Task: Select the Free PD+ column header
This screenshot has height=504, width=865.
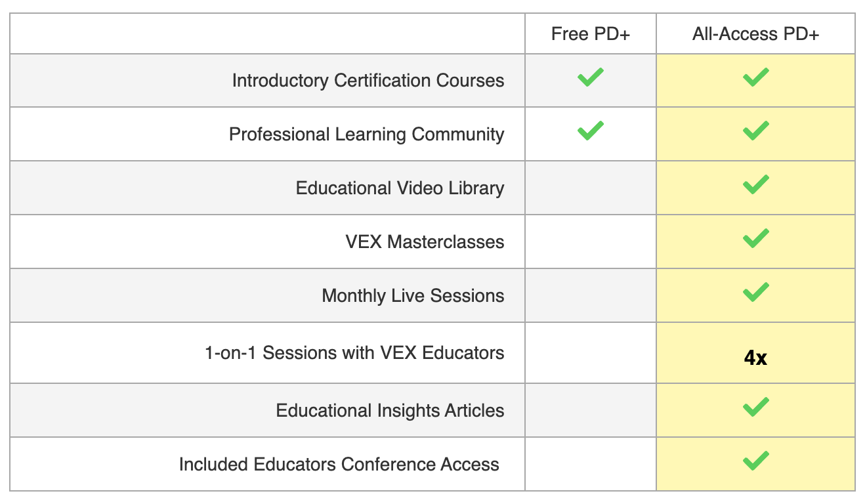Action: pyautogui.click(x=590, y=34)
